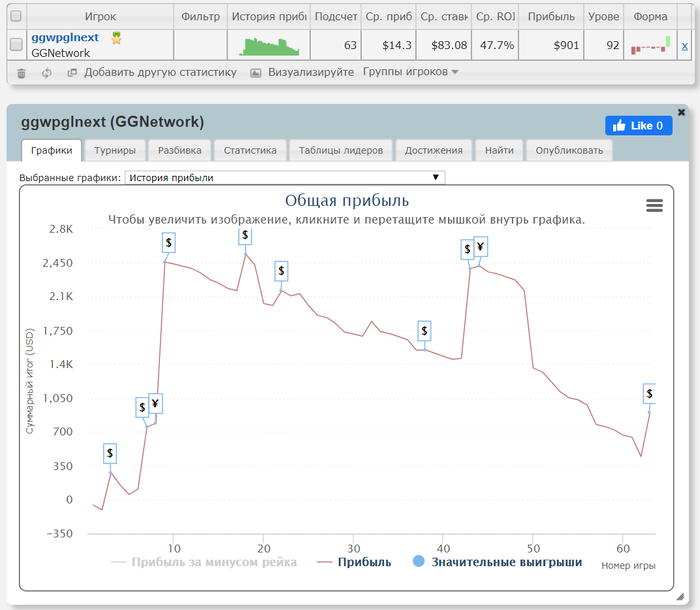Click the $ marker near game 38
The width and height of the screenshot is (700, 610).
click(424, 331)
